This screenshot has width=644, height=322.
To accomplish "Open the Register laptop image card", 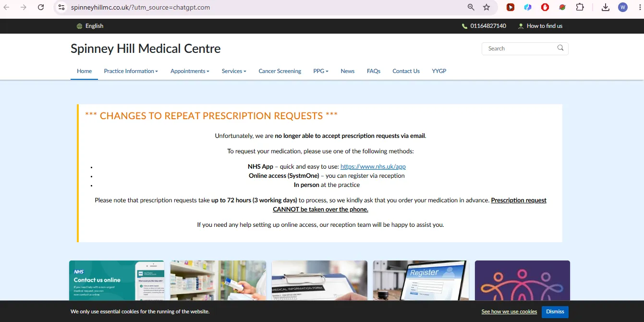I will 421,281.
